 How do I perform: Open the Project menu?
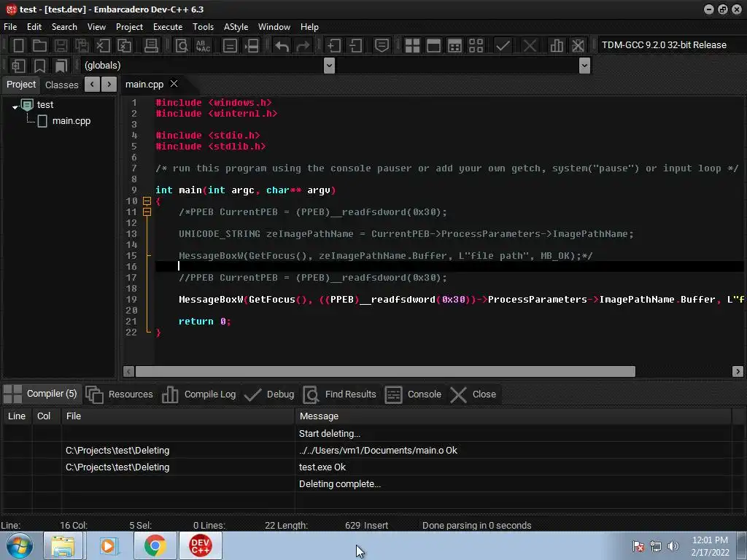pyautogui.click(x=129, y=27)
